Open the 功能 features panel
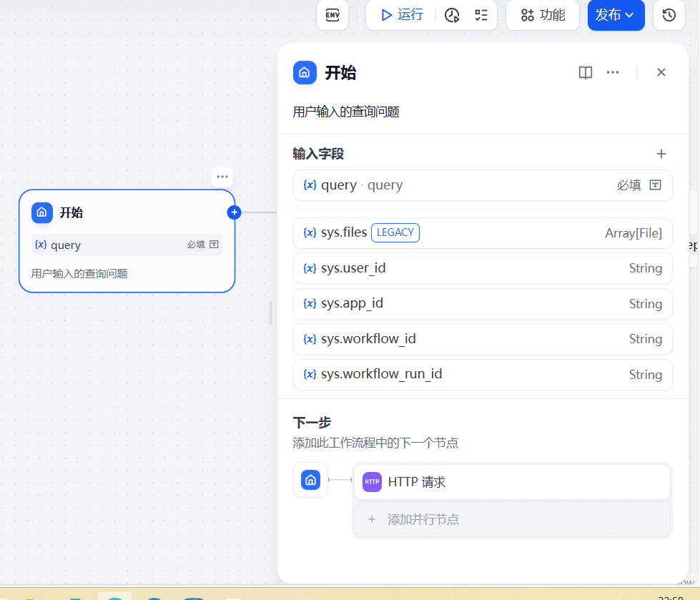The image size is (700, 600). [x=542, y=15]
